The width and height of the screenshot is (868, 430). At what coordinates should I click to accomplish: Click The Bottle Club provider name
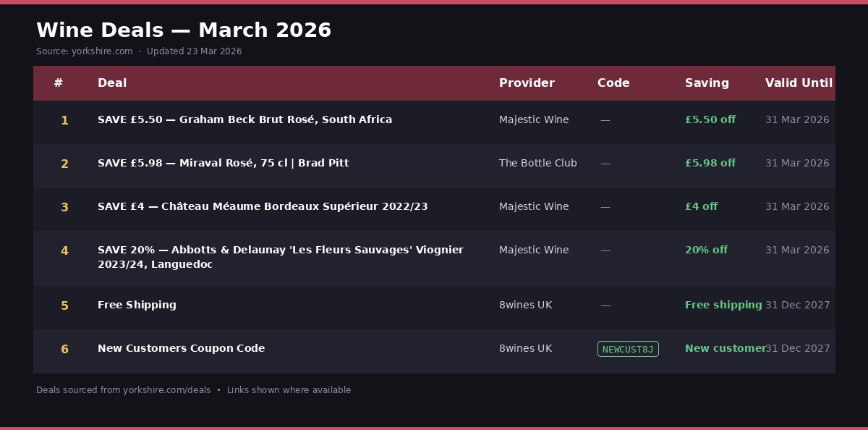point(537,163)
